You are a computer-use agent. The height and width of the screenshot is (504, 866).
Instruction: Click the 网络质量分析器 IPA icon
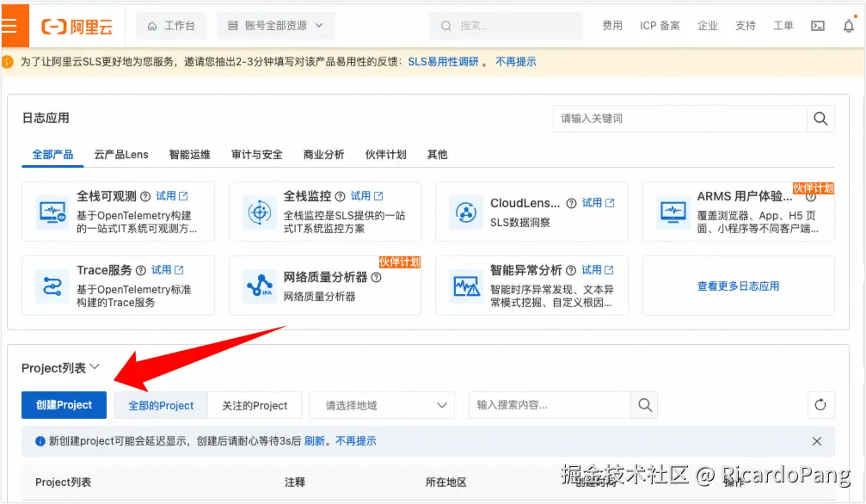260,286
